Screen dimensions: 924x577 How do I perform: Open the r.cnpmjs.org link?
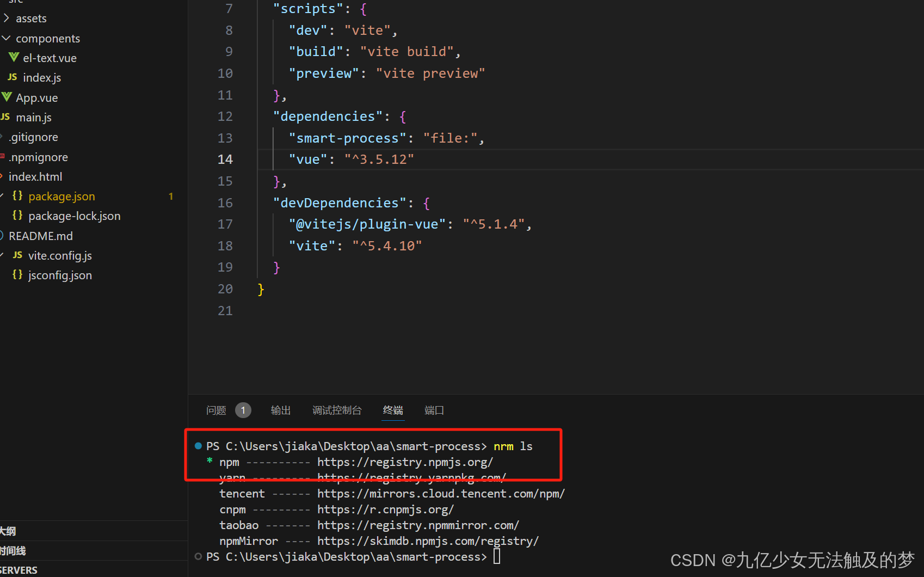coord(386,510)
